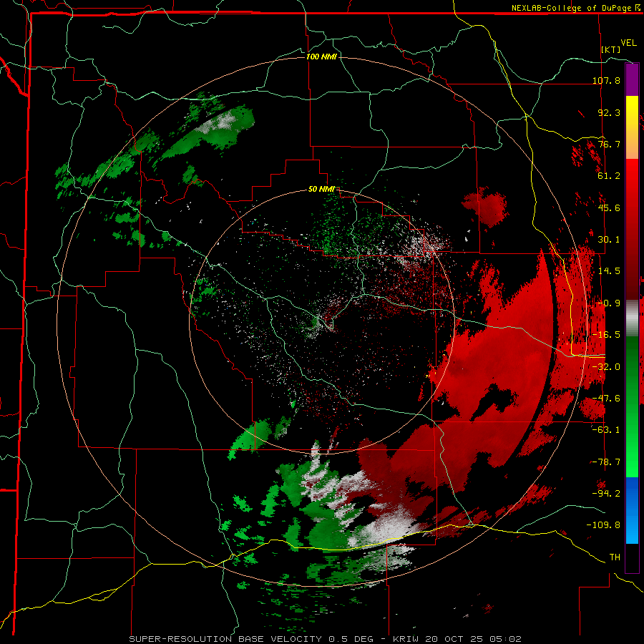Image resolution: width=644 pixels, height=644 pixels.
Task: Click the [KT] units label
Action: click(611, 49)
